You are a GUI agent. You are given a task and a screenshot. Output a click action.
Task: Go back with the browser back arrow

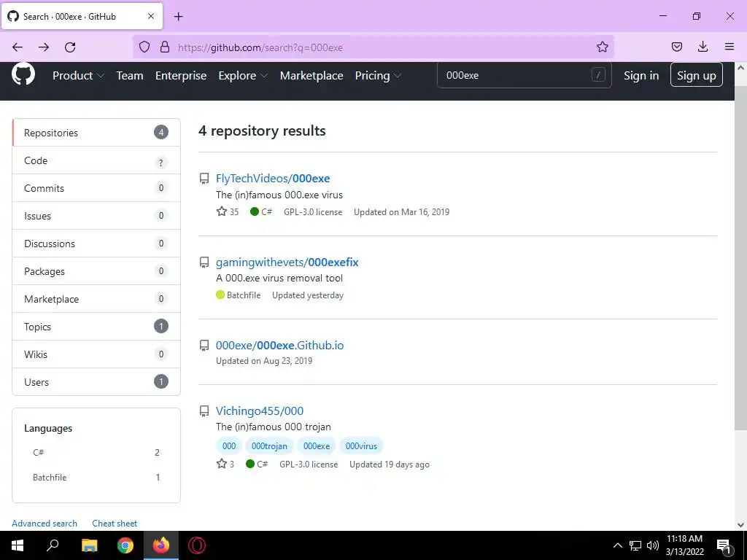tap(18, 47)
